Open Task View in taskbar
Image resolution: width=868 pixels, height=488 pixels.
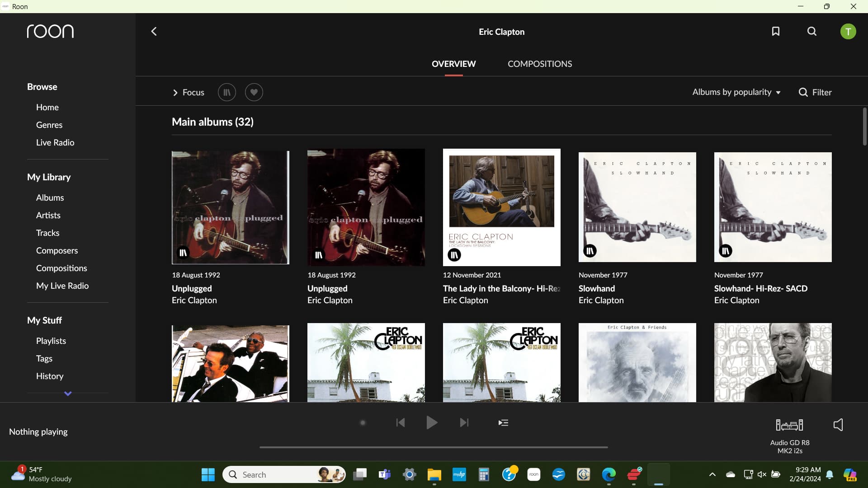click(x=360, y=474)
